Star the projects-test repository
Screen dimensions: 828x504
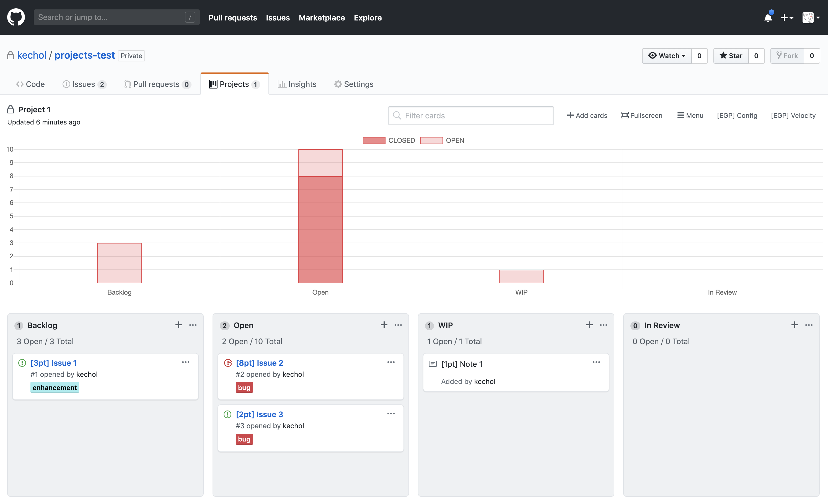click(x=731, y=56)
